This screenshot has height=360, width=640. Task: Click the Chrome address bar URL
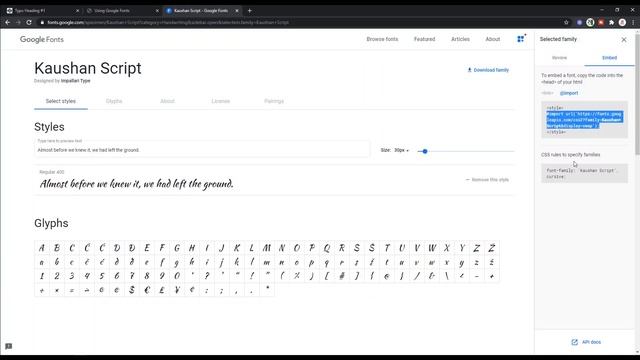(x=168, y=22)
